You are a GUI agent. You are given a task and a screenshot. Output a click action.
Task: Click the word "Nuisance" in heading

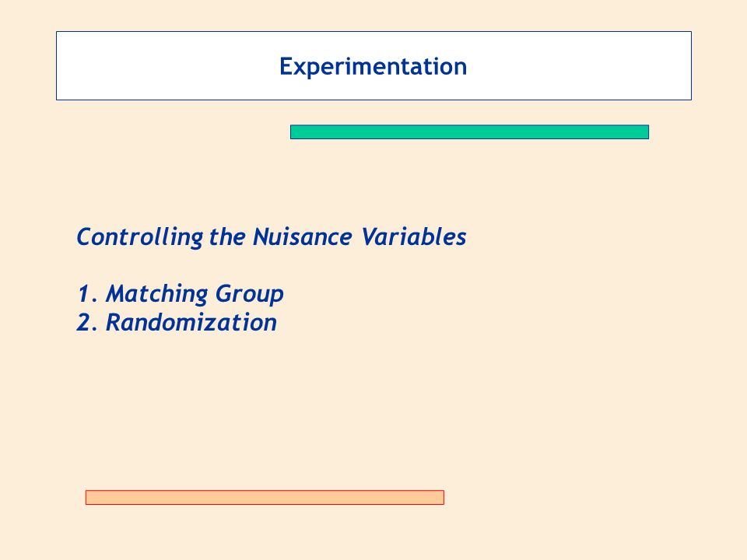(x=303, y=236)
